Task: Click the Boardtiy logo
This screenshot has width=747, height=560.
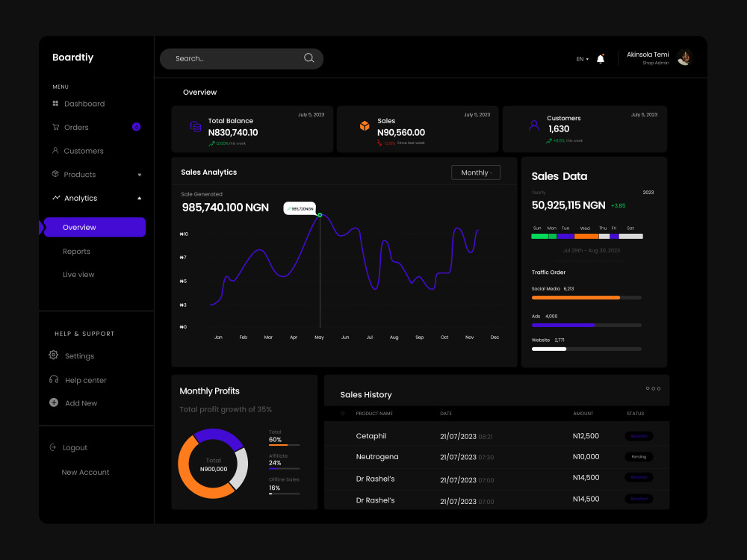Action: coord(73,57)
